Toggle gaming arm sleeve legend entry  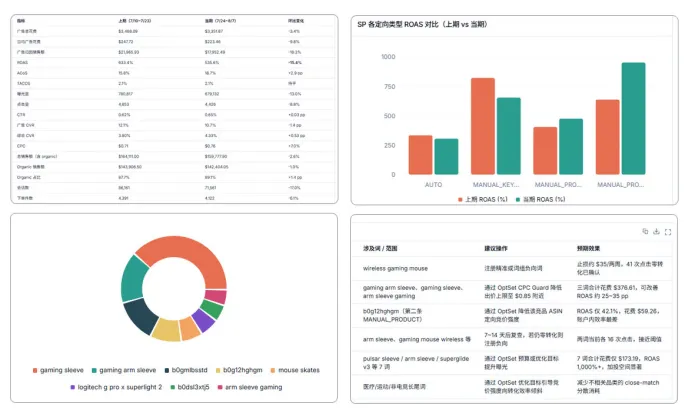pyautogui.click(x=124, y=370)
